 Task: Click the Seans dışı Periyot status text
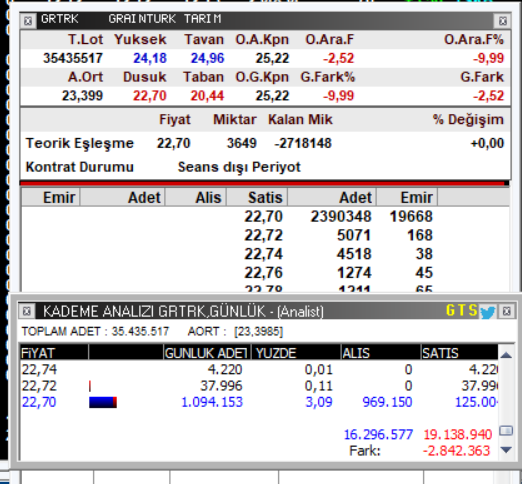click(239, 167)
